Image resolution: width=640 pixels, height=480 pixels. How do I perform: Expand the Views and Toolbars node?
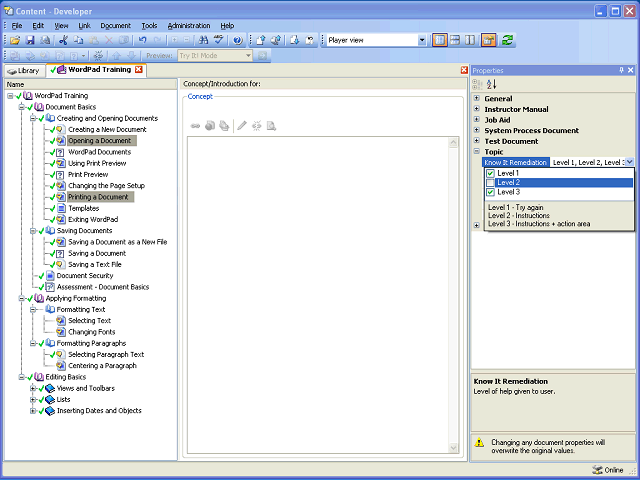click(x=33, y=389)
